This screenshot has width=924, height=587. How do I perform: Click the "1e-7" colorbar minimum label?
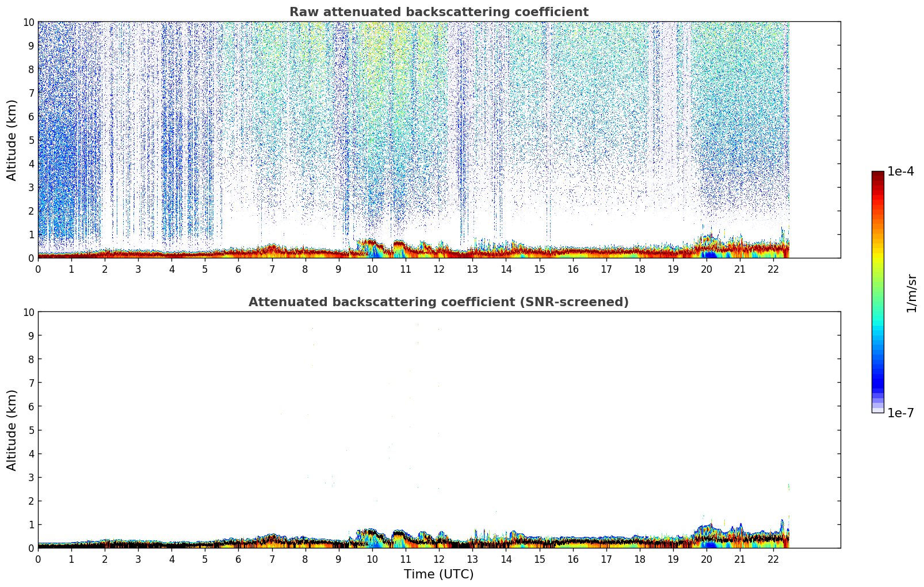coord(900,413)
